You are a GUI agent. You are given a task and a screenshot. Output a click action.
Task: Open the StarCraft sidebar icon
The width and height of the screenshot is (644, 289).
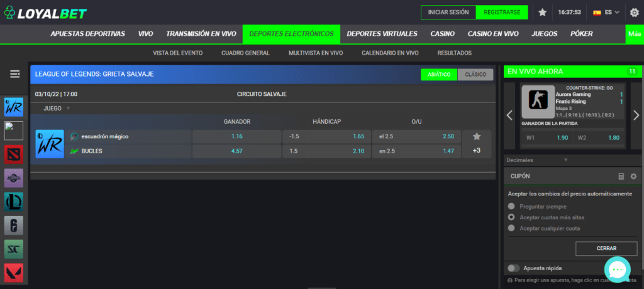pyautogui.click(x=14, y=249)
